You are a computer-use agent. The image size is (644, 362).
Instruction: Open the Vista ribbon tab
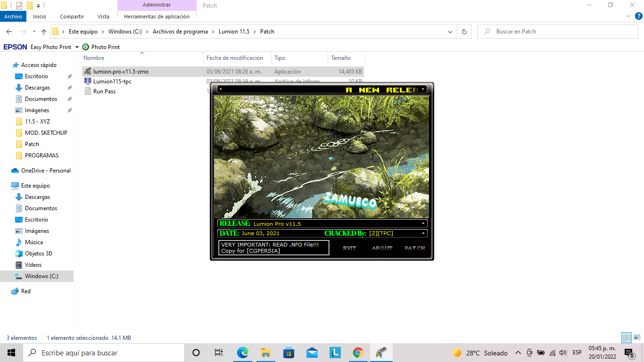tap(103, 16)
